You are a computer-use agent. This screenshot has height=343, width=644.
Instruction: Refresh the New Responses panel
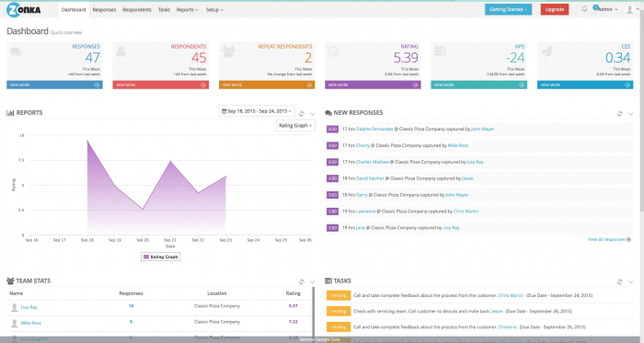point(620,114)
